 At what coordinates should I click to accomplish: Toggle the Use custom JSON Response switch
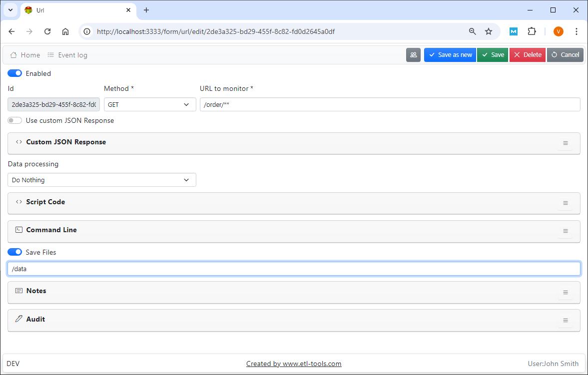14,120
